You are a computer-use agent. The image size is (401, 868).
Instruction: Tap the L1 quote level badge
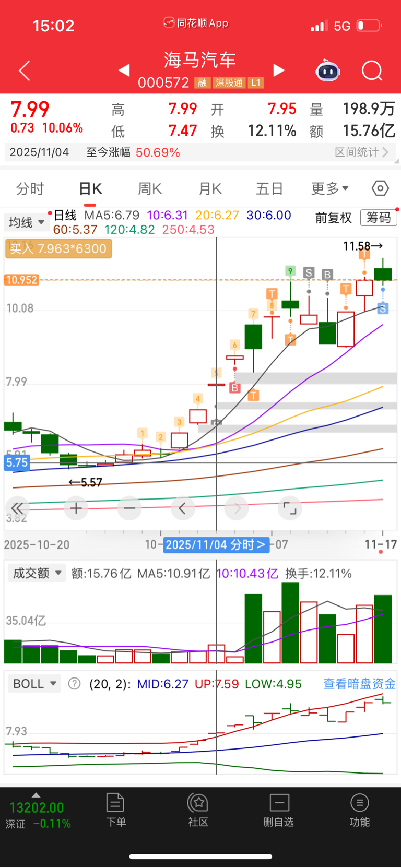[255, 83]
